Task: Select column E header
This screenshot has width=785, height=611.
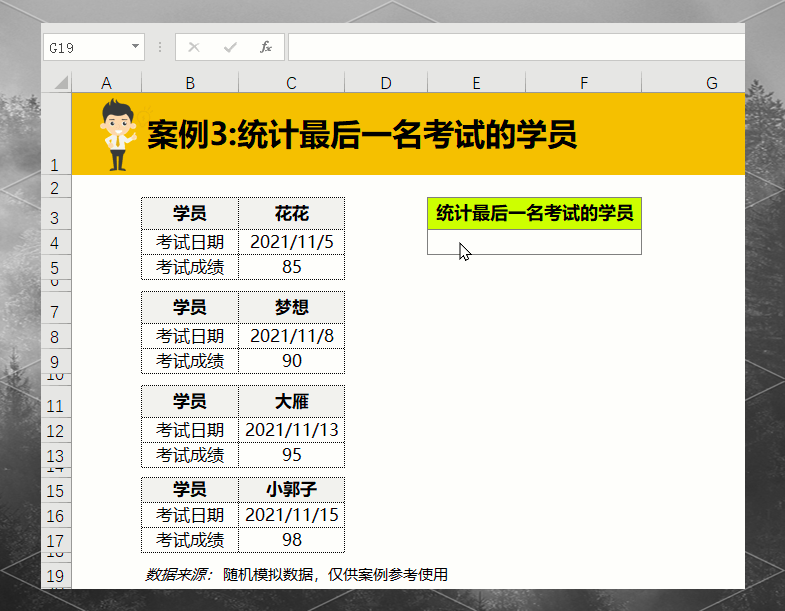Action: click(x=476, y=83)
